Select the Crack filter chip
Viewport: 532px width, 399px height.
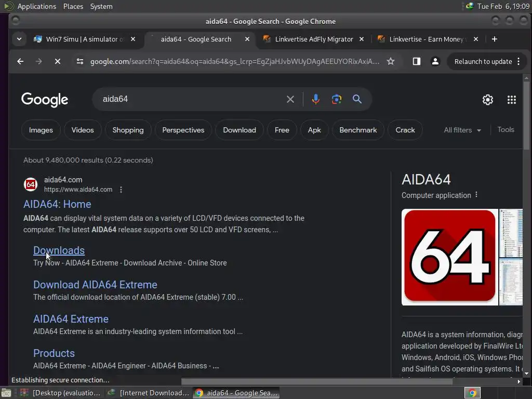405,130
